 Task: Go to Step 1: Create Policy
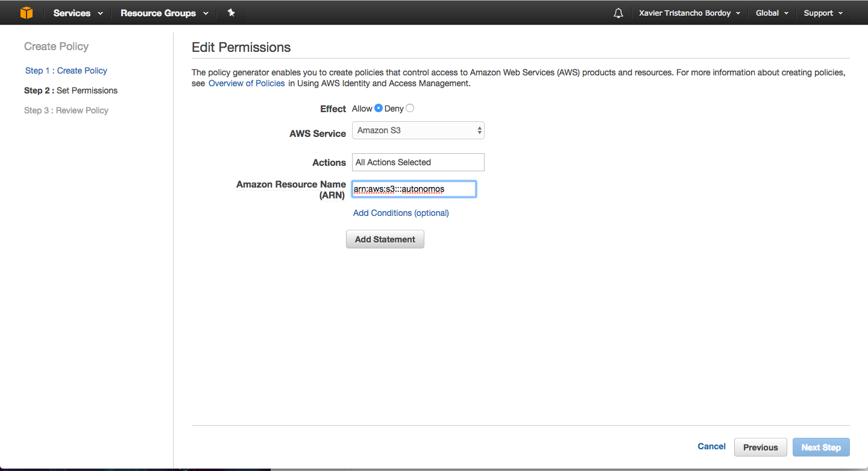click(66, 71)
